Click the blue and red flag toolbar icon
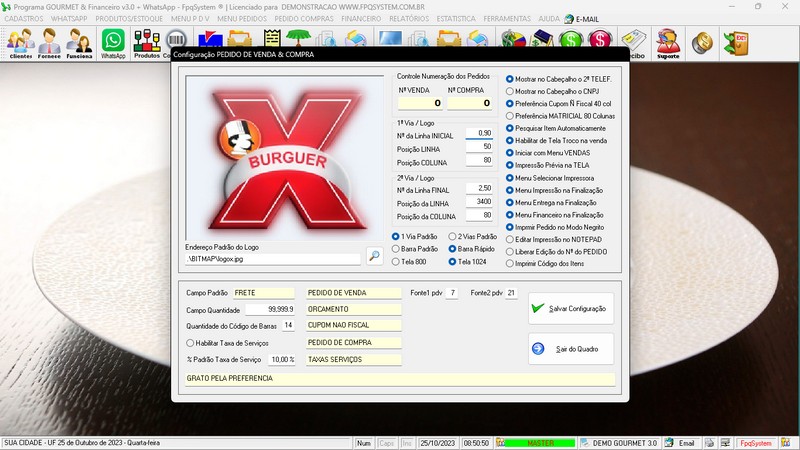The width and height of the screenshot is (800, 450). (210, 39)
